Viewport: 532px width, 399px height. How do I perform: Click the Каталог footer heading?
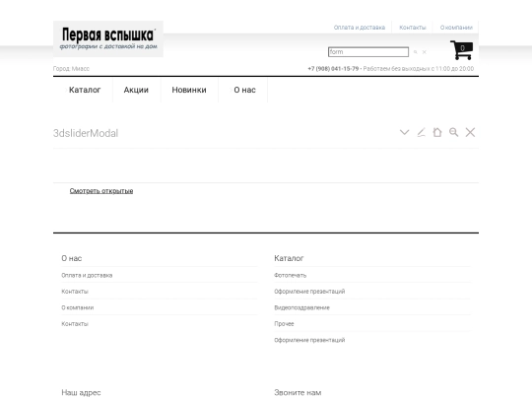point(289,258)
